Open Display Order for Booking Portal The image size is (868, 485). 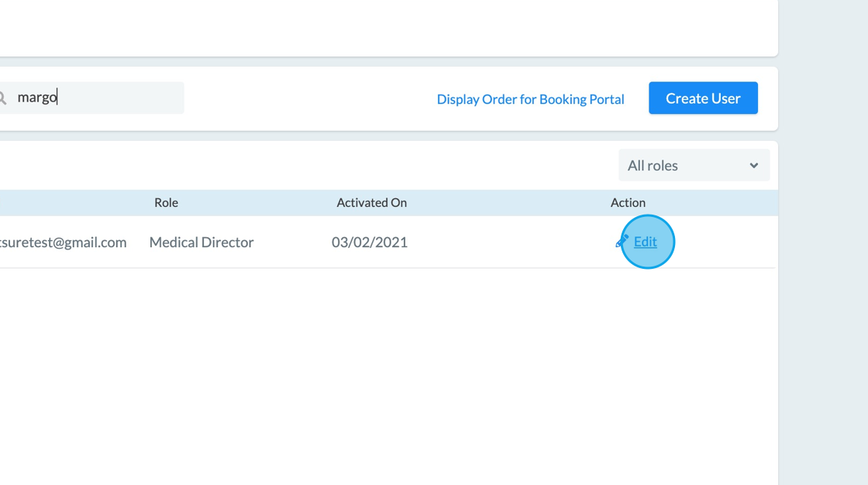pyautogui.click(x=530, y=99)
